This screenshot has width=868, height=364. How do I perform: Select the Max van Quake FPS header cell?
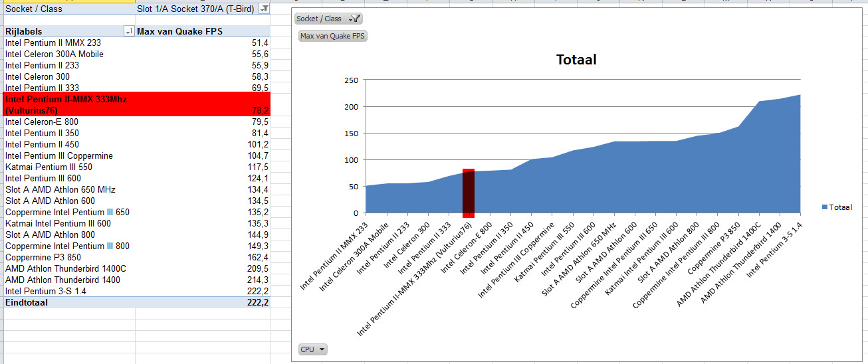click(202, 31)
